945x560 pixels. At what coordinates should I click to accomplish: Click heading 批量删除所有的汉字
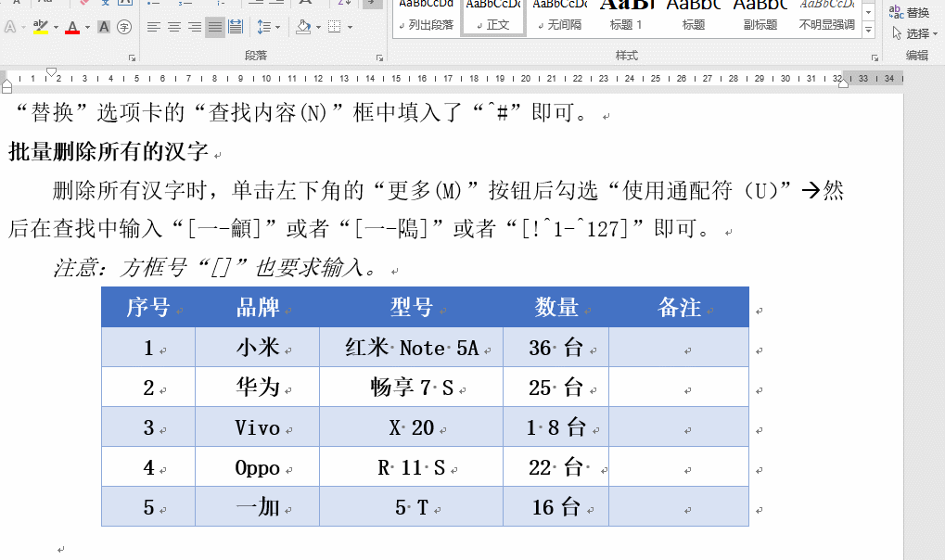tap(109, 152)
